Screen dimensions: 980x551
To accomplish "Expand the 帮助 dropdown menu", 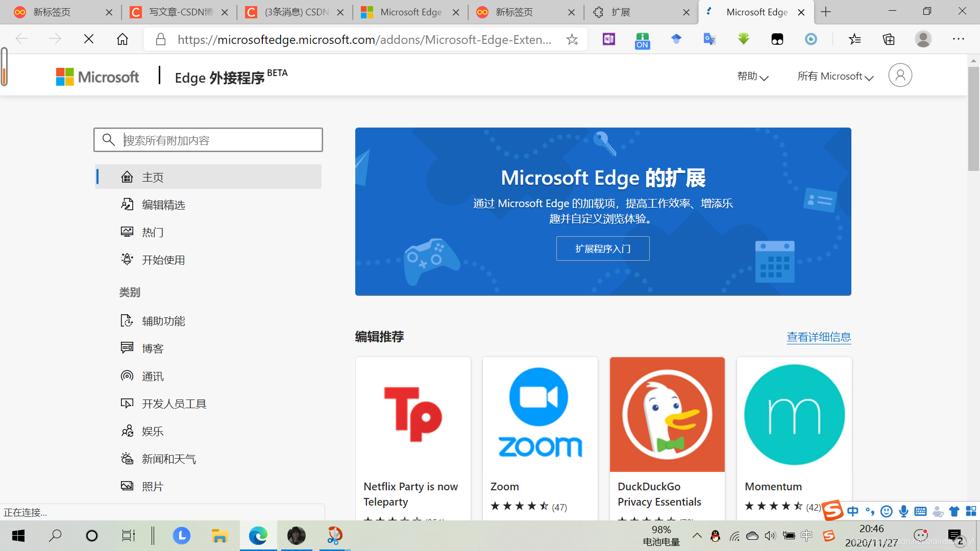I will point(753,76).
